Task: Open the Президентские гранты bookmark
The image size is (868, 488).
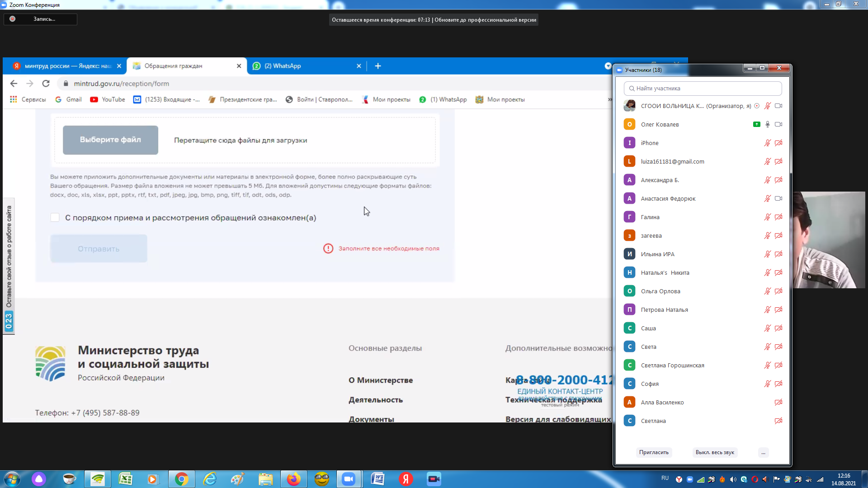Action: click(x=243, y=99)
